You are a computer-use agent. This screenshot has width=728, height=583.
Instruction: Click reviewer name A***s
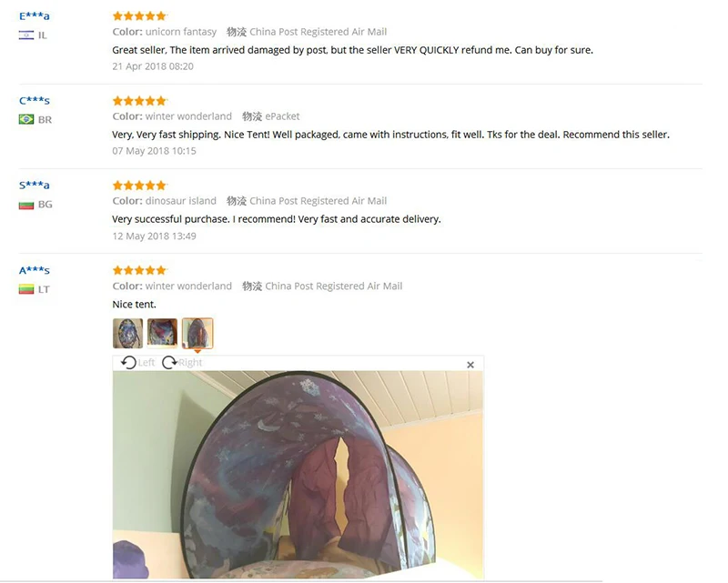click(35, 270)
